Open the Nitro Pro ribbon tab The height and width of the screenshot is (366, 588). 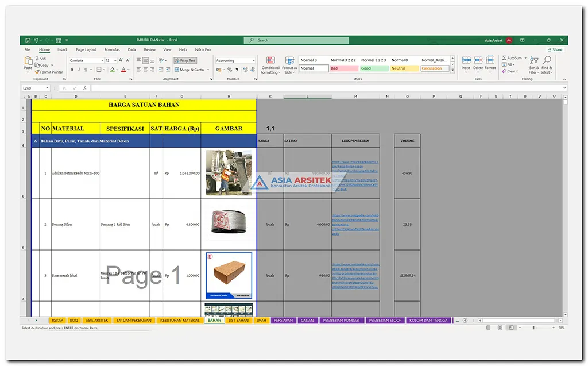203,49
